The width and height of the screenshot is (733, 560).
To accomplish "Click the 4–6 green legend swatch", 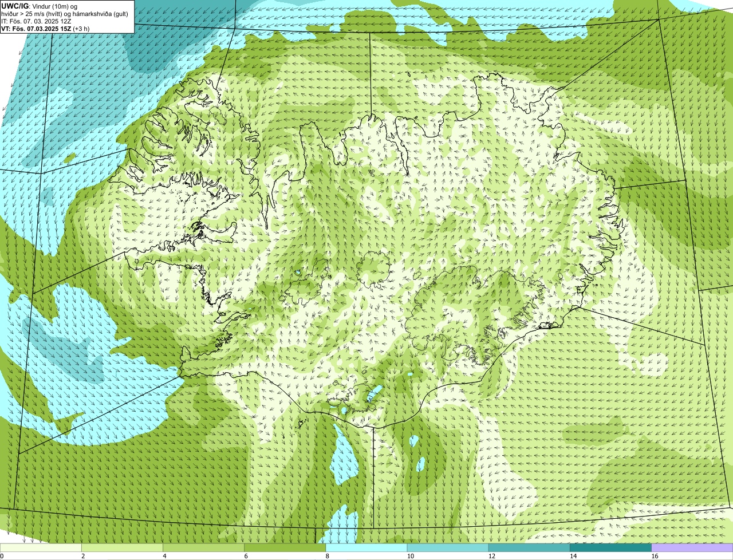I will [x=203, y=548].
